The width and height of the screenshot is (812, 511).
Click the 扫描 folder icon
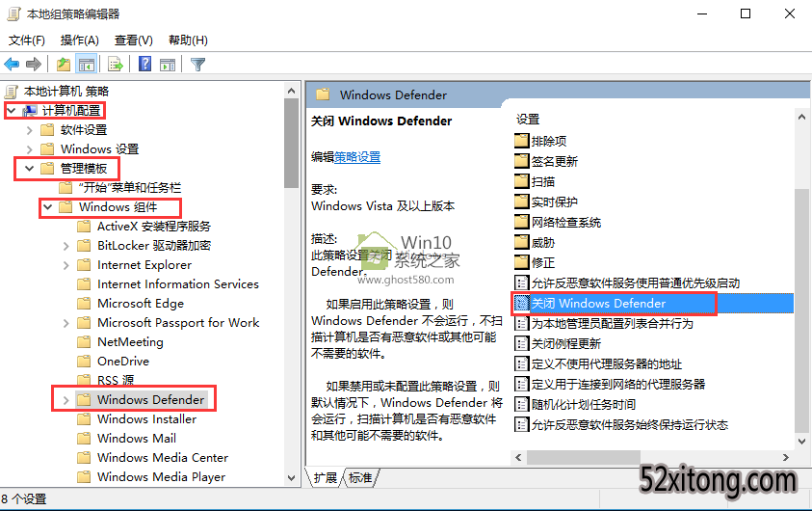pyautogui.click(x=521, y=181)
